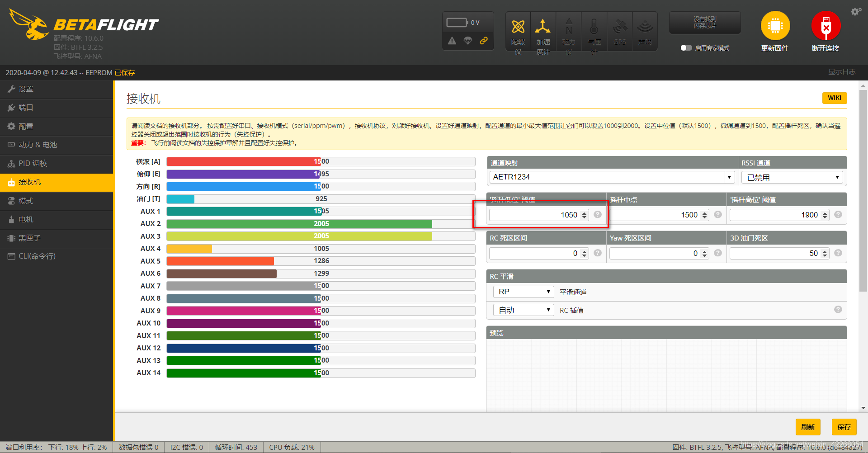Adjust stepper on RC deadband value
Image resolution: width=868 pixels, height=453 pixels.
click(584, 254)
